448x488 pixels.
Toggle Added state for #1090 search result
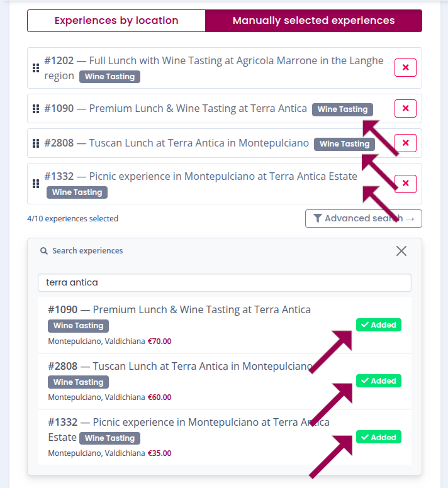tap(378, 325)
